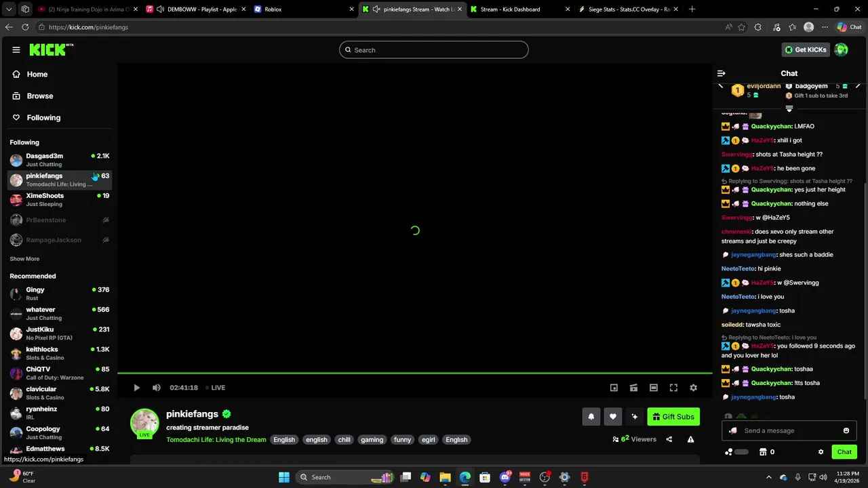The image size is (868, 488).
Task: Click the Get KICKs button
Action: [x=806, y=49]
